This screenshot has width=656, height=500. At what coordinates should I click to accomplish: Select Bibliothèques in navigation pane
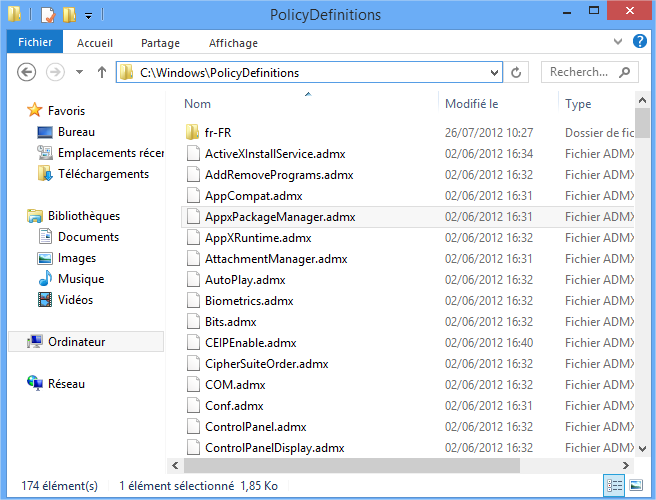[84, 216]
